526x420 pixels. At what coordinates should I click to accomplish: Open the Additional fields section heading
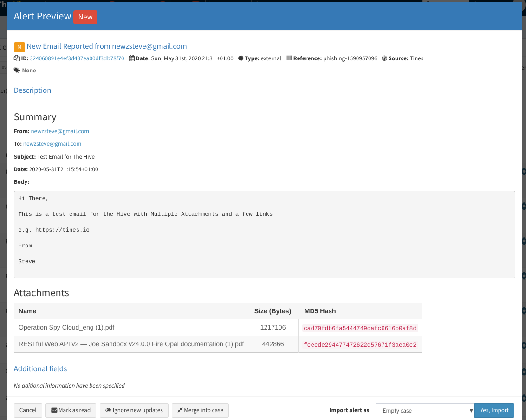40,368
